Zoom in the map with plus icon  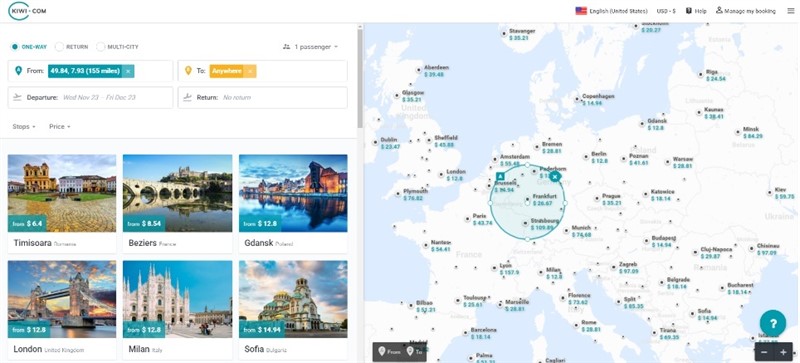(x=783, y=352)
